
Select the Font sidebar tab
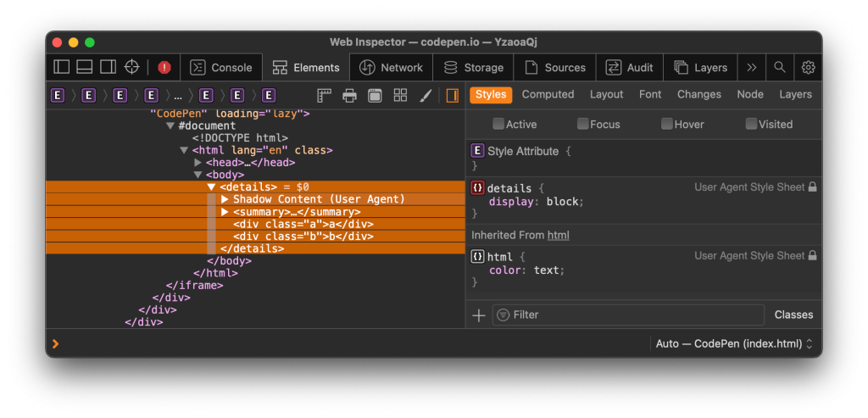click(650, 95)
